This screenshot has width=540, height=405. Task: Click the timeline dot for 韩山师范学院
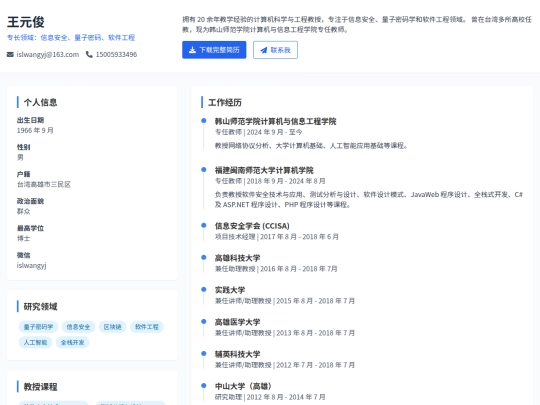pos(204,121)
